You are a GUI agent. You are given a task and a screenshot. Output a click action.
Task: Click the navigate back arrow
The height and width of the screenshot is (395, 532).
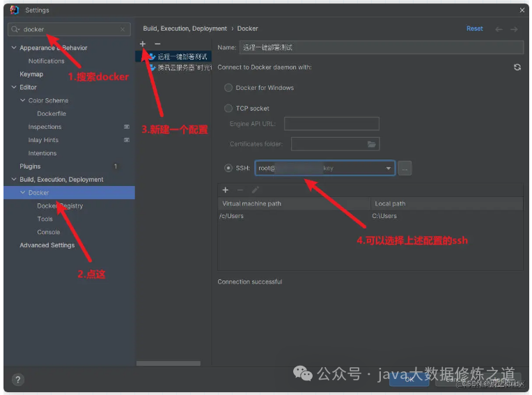tap(499, 29)
